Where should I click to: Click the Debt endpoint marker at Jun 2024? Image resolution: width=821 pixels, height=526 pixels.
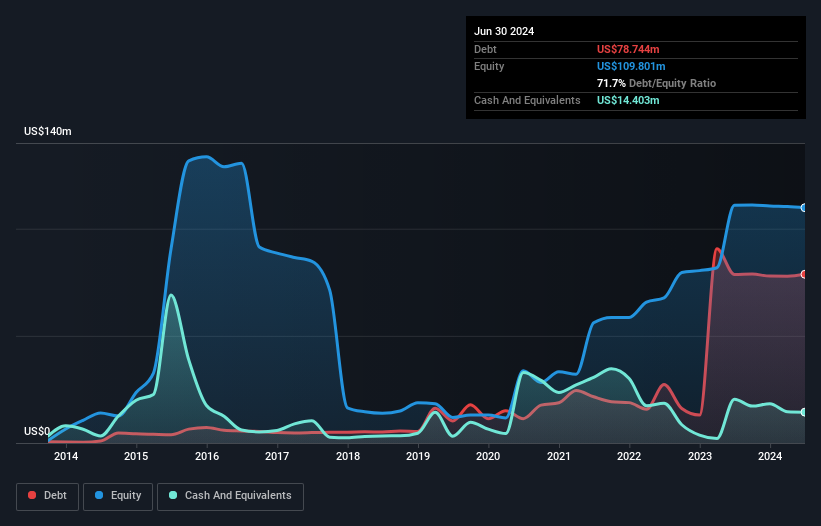[804, 274]
